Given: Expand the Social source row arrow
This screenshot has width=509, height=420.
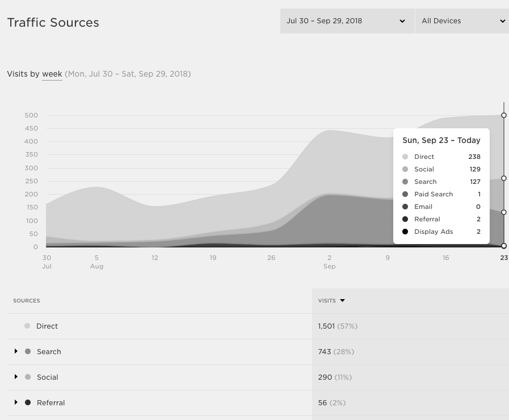Looking at the screenshot, I should pyautogui.click(x=16, y=377).
